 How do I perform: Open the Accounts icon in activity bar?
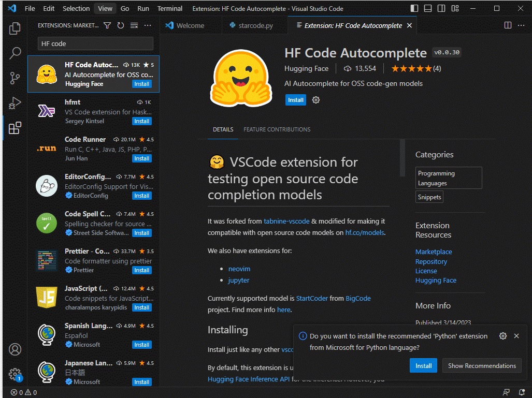15,349
